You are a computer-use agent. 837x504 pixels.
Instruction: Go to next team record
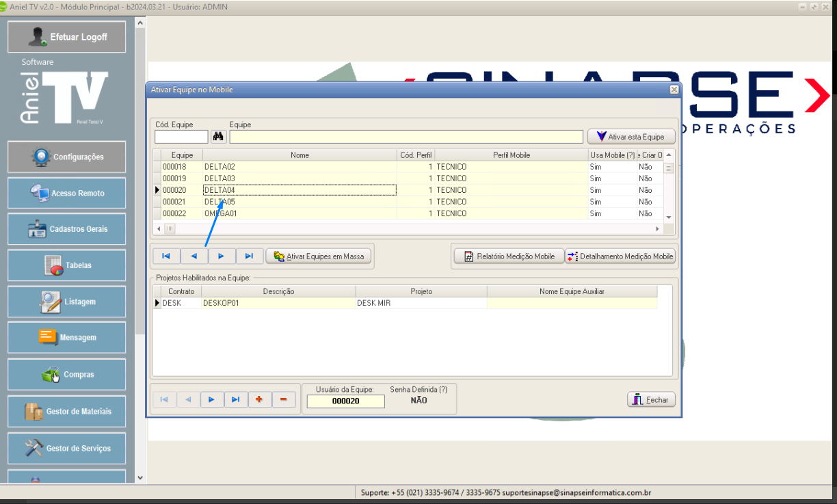(222, 256)
